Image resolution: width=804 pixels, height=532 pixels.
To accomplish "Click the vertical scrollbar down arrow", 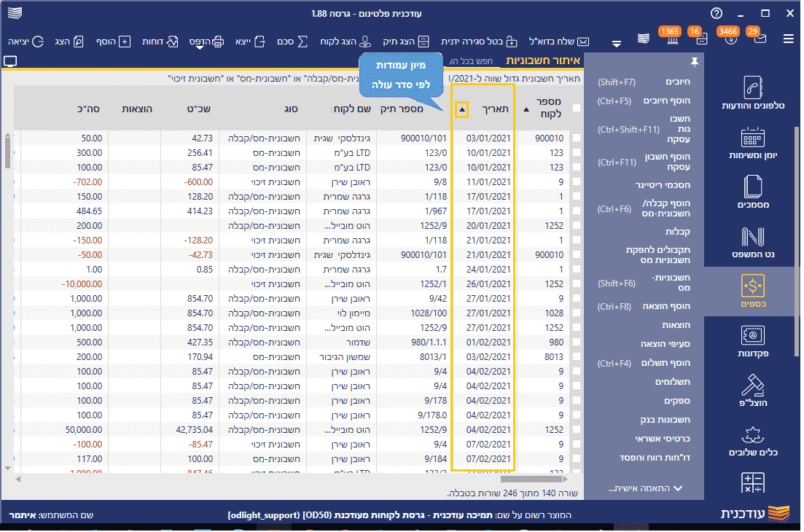I will pos(7,468).
